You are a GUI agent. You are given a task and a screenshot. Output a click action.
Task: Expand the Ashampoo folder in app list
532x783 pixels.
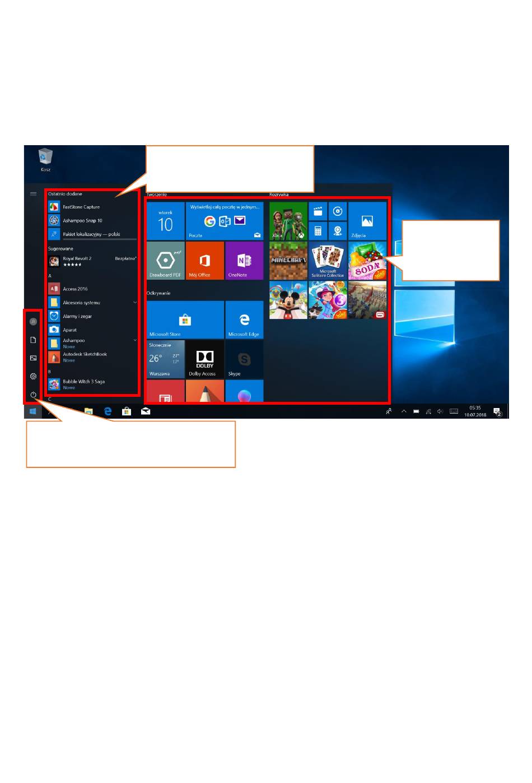pos(92,344)
